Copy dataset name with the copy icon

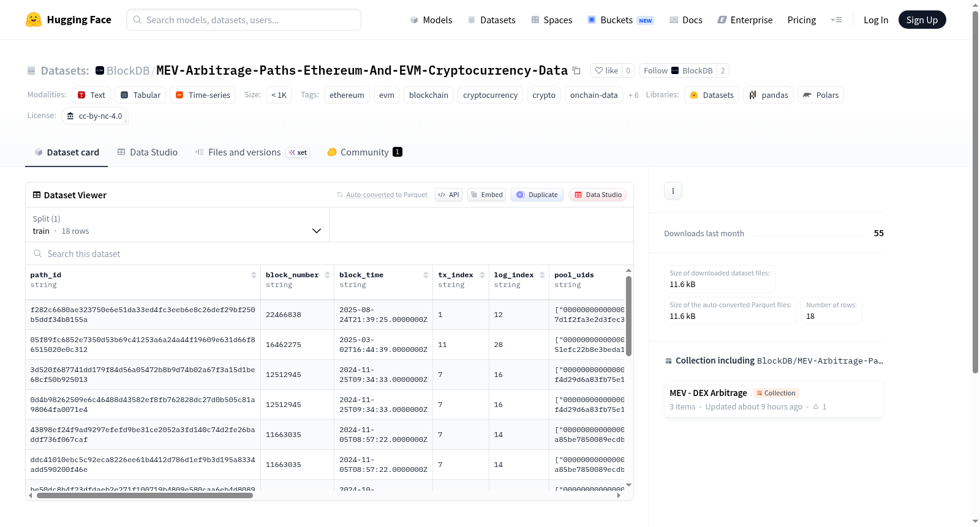point(576,70)
